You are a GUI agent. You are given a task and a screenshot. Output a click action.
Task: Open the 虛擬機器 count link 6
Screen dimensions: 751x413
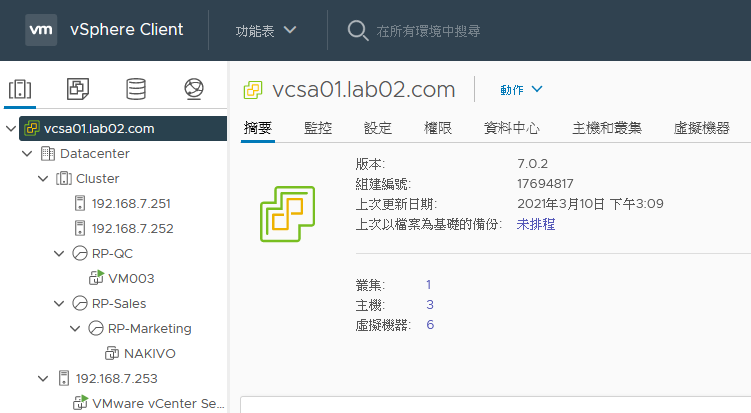(x=430, y=325)
